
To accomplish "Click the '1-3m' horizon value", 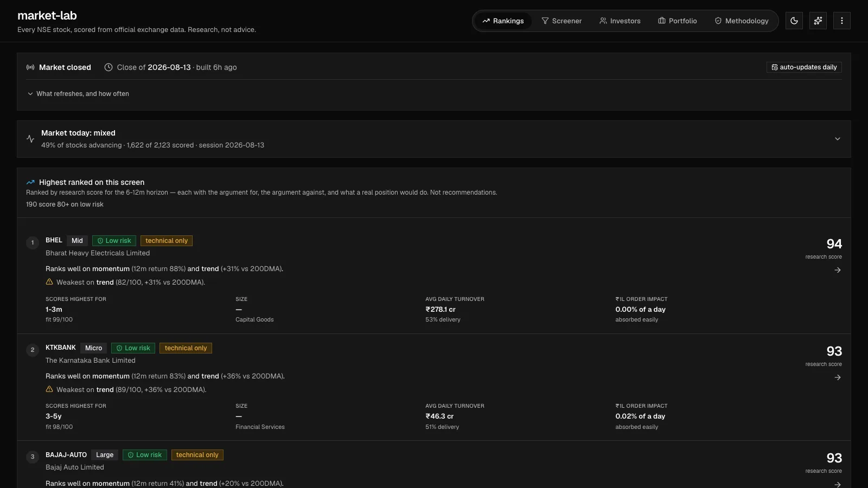I will point(54,310).
